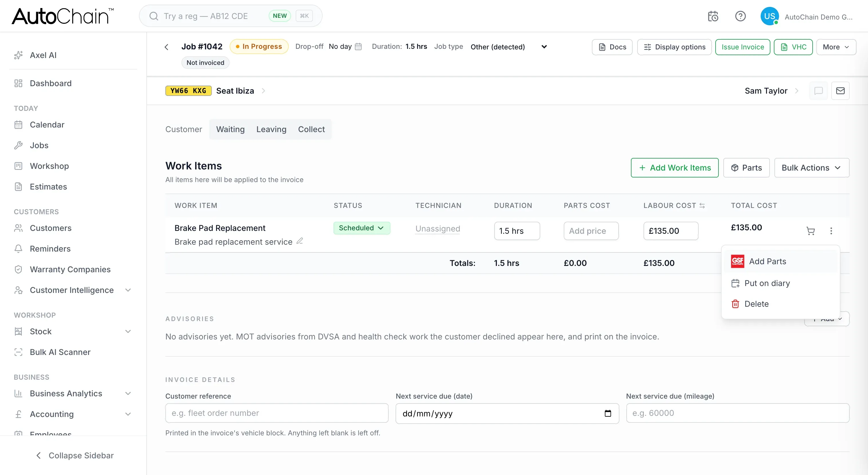Viewport: 868px width, 475px height.
Task: Open the date picker icon in Next service due
Action: pos(608,413)
